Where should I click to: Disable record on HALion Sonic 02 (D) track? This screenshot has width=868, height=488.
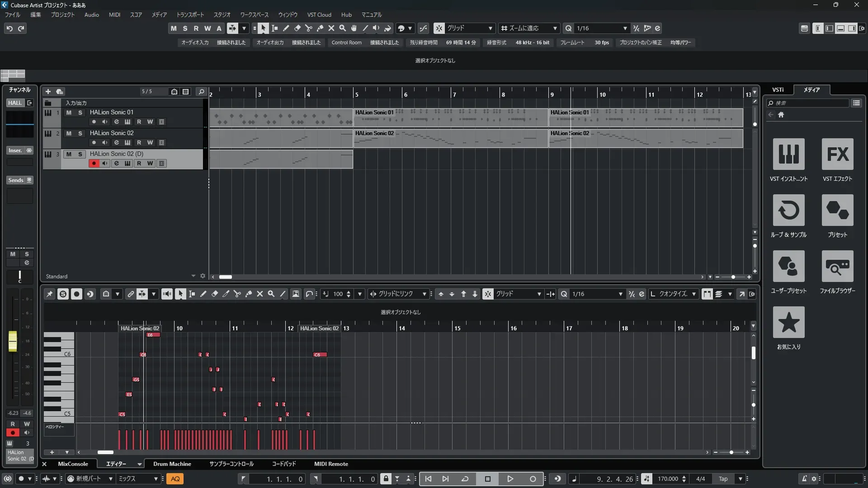[x=94, y=164]
